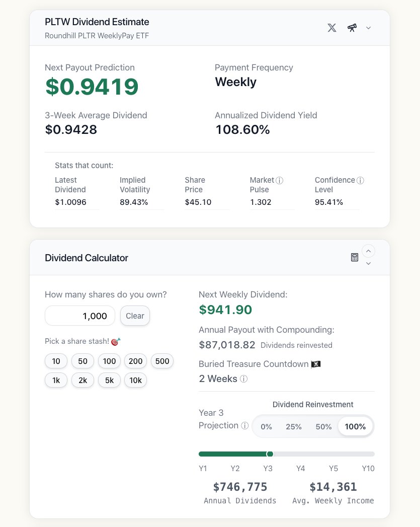
Task: Click the $0.9419 next payout prediction
Action: [x=92, y=87]
